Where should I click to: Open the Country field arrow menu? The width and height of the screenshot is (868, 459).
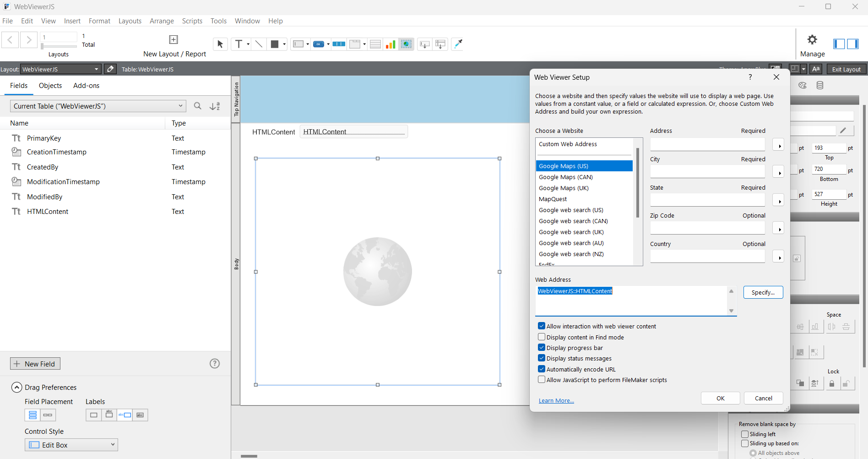(x=778, y=257)
